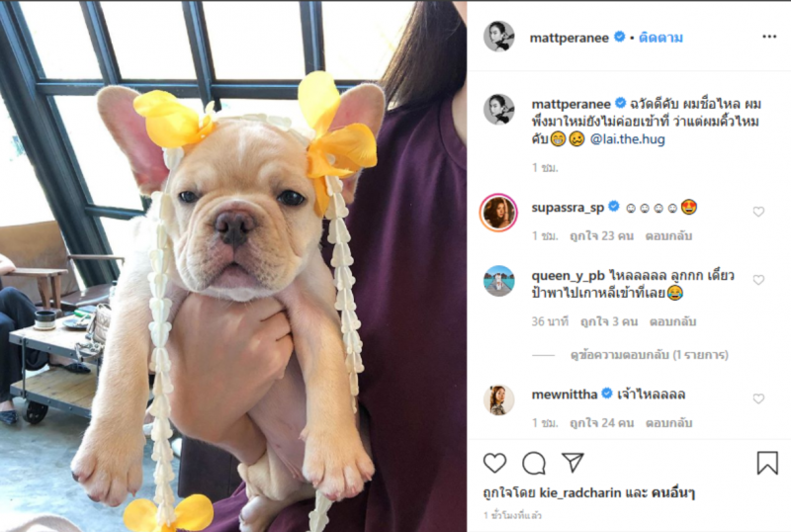Open mewnittha's profile avatar
Image resolution: width=791 pixels, height=532 pixels.
(x=498, y=399)
